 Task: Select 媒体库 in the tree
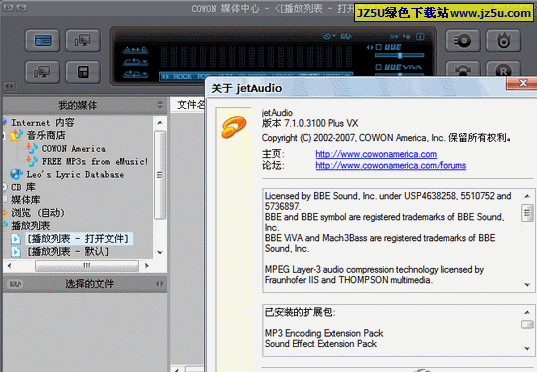(26, 200)
